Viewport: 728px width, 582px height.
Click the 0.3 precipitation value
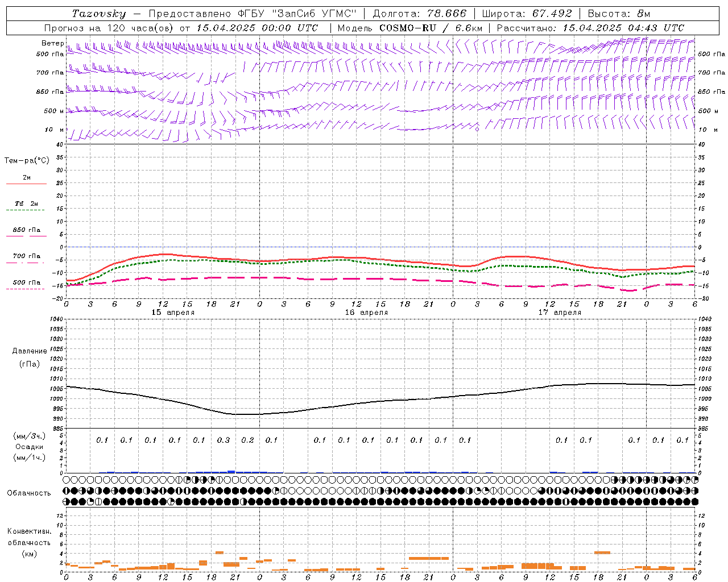[x=223, y=440]
